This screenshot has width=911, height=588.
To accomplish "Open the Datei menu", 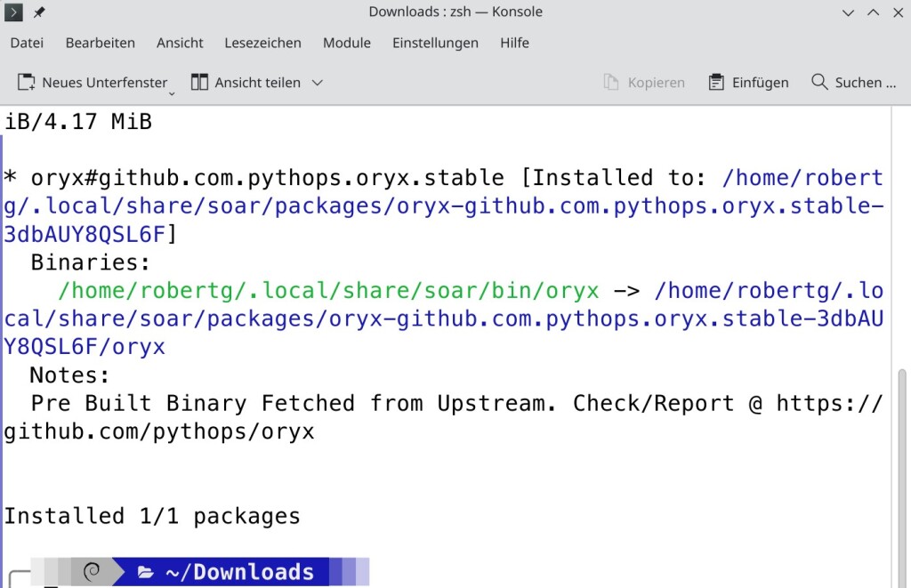I will pos(27,43).
